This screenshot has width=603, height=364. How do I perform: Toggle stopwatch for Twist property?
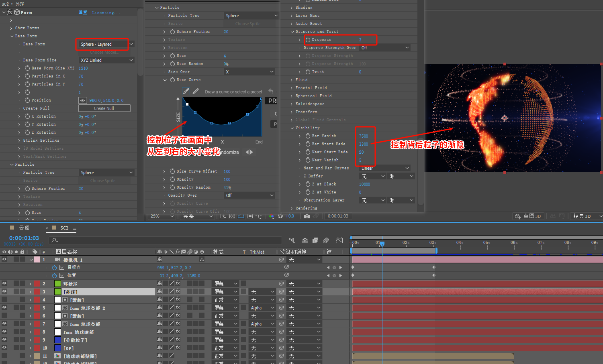click(x=308, y=72)
